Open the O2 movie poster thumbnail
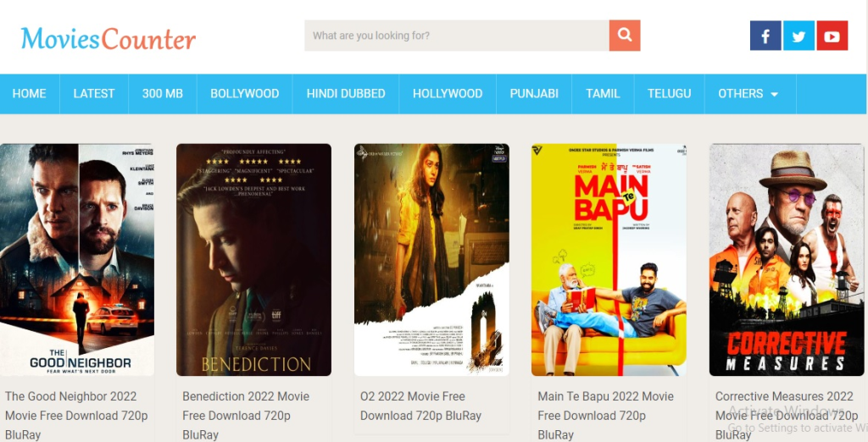The width and height of the screenshot is (868, 442). (x=431, y=260)
